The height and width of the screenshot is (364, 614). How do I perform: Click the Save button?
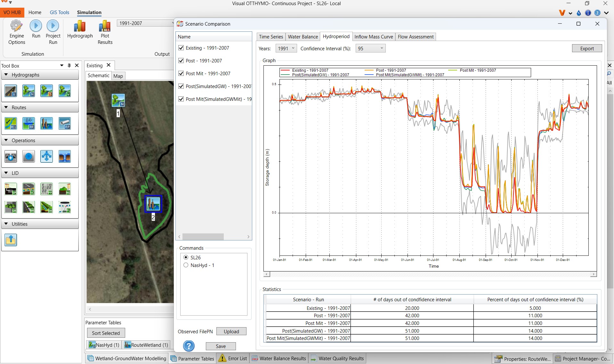pyautogui.click(x=221, y=346)
